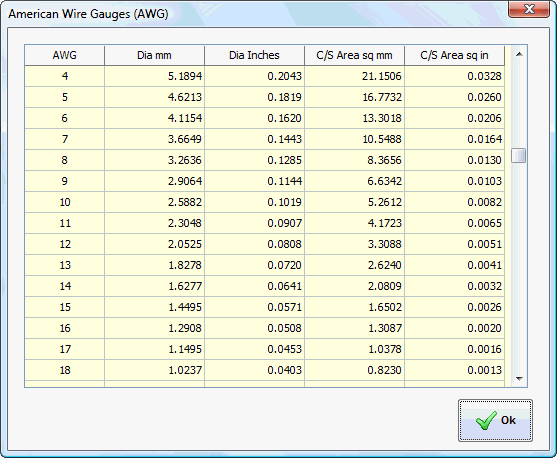Select diameter value 5.1894
The height and width of the screenshot is (458, 557).
coord(155,76)
